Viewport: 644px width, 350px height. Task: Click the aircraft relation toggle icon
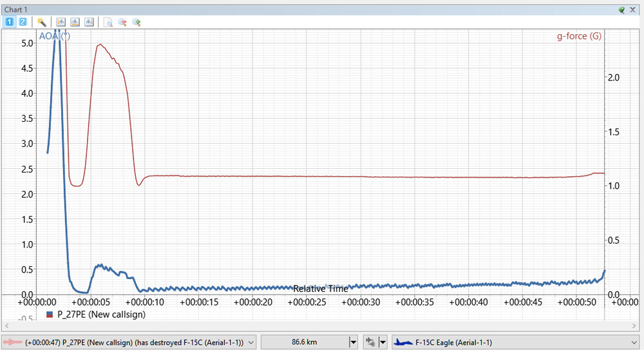tap(370, 342)
